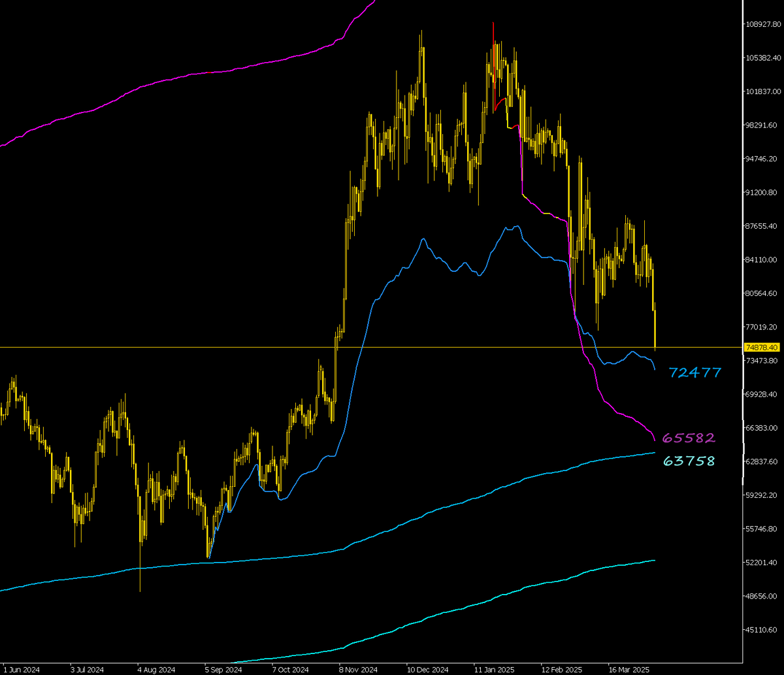Click price axis label 84110.00
This screenshot has height=675, width=784.
tap(762, 260)
